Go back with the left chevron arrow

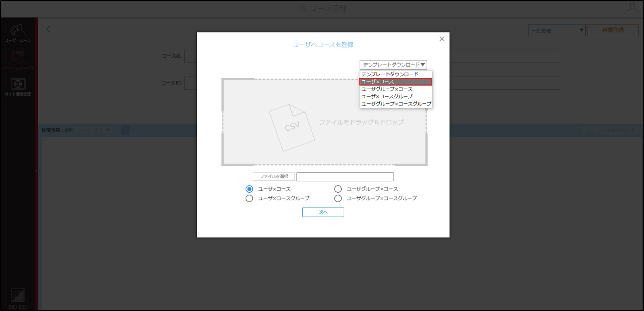[48, 29]
